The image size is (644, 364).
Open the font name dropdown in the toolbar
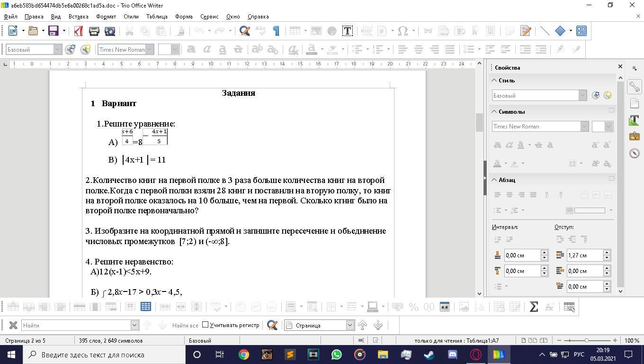150,49
